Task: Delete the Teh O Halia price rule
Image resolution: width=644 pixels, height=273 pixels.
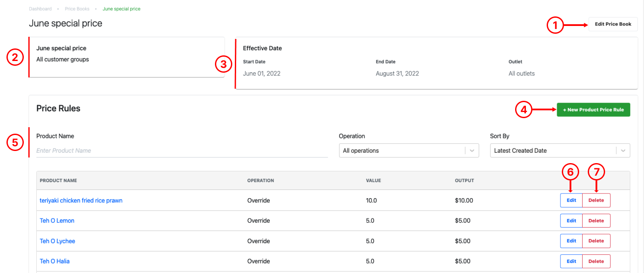Action: click(596, 261)
